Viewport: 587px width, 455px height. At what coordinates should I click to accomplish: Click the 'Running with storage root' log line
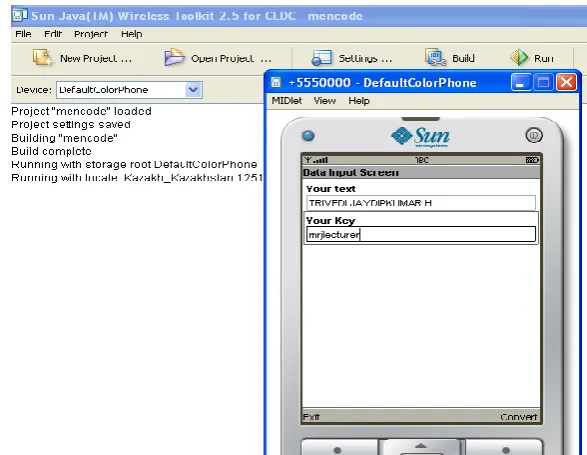click(x=134, y=164)
